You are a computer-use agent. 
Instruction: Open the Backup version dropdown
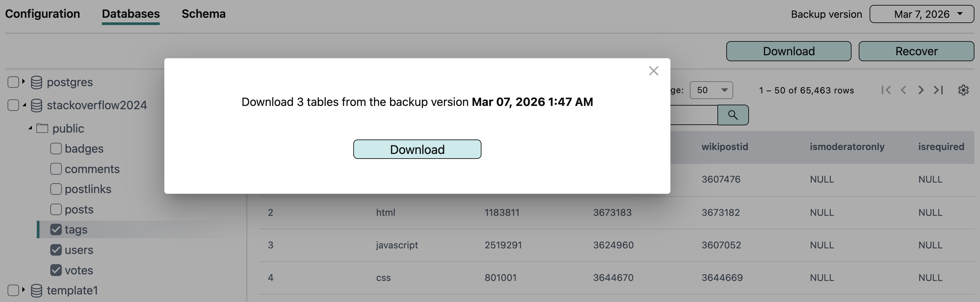click(921, 14)
